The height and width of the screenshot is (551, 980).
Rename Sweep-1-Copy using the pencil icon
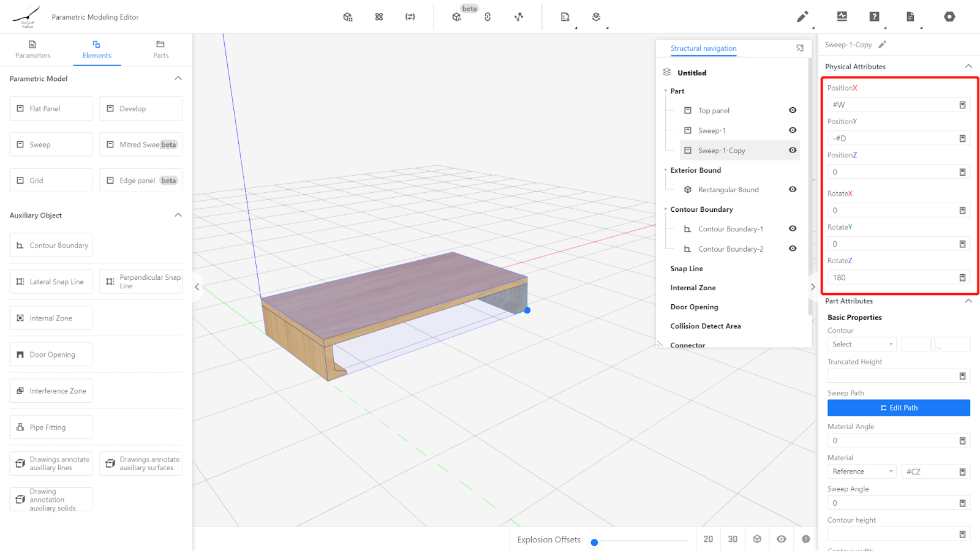coord(882,45)
